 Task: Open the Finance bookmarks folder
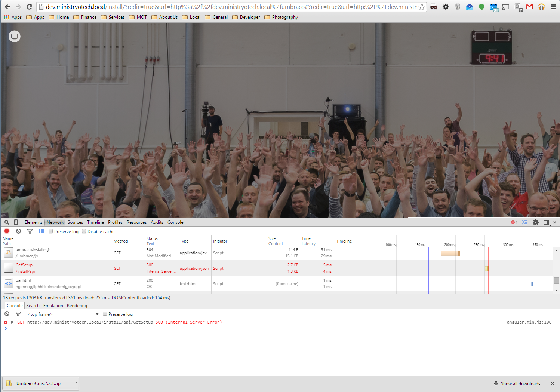(x=85, y=17)
